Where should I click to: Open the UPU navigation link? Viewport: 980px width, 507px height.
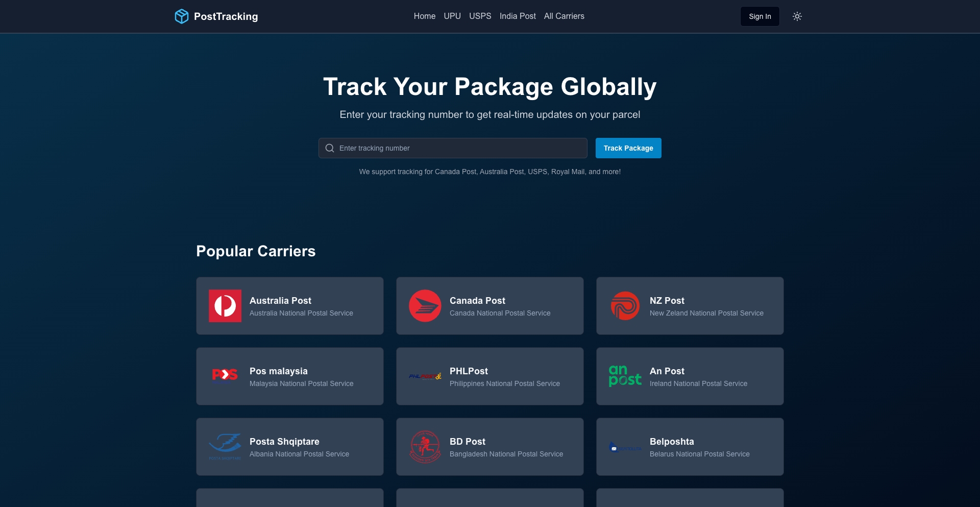(x=452, y=16)
